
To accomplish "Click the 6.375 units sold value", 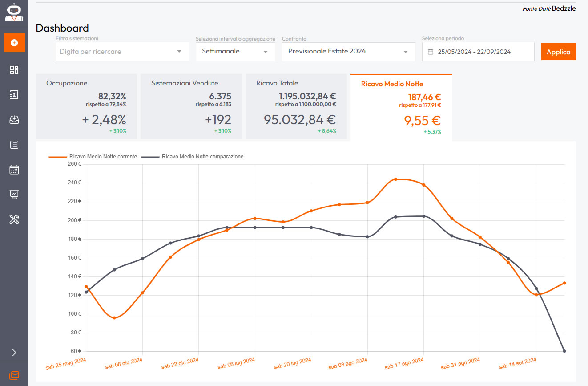I will tap(220, 96).
